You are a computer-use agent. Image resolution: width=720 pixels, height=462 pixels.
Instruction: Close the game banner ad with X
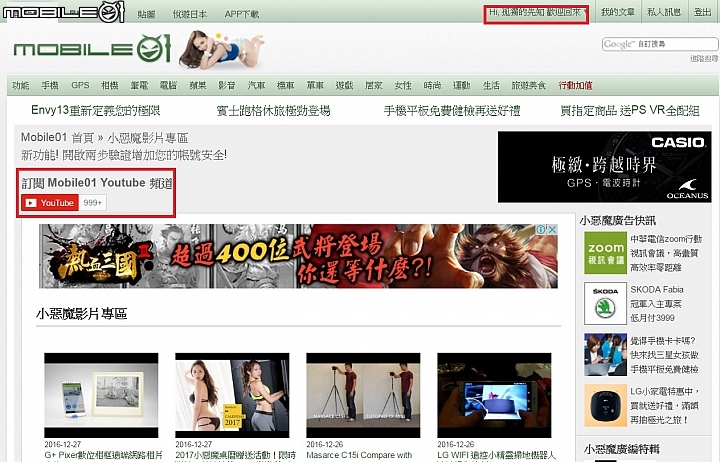[552, 229]
